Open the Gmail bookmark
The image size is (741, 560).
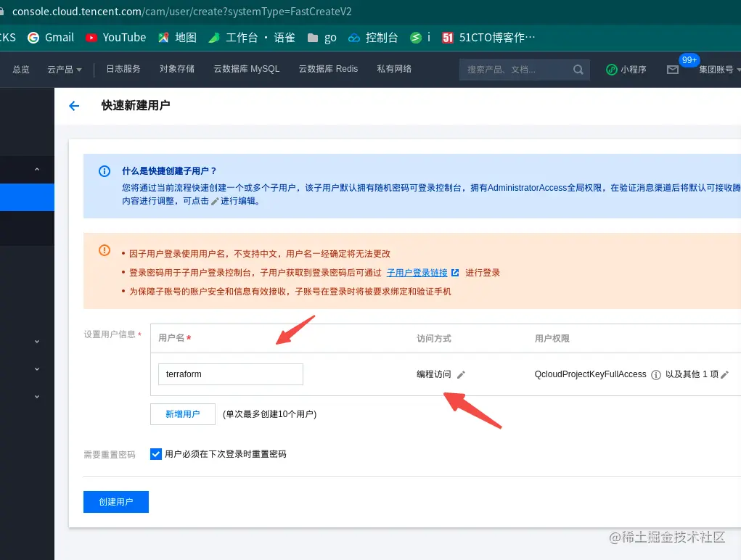point(51,37)
